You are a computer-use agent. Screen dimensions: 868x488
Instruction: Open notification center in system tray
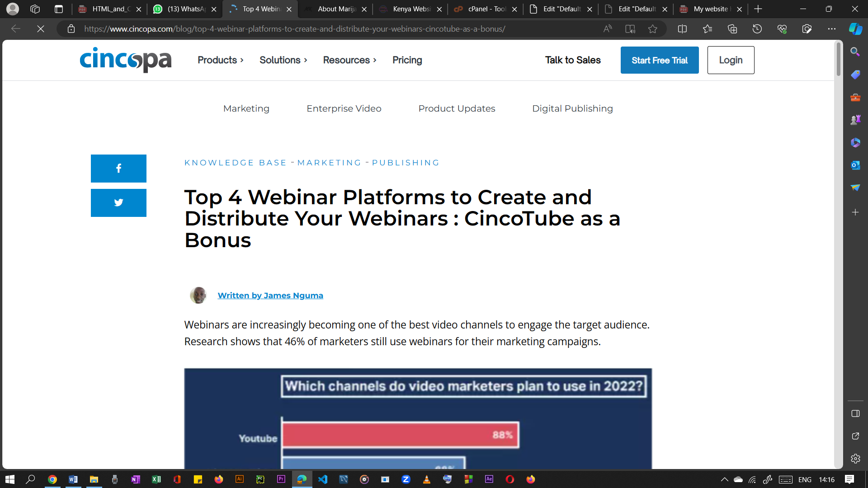849,479
